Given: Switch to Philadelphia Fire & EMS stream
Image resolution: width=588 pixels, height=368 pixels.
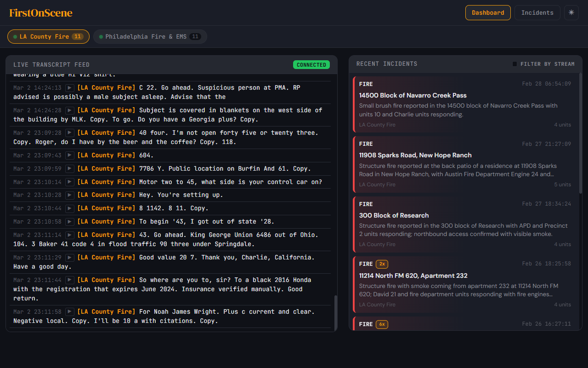Looking at the screenshot, I should (x=150, y=37).
